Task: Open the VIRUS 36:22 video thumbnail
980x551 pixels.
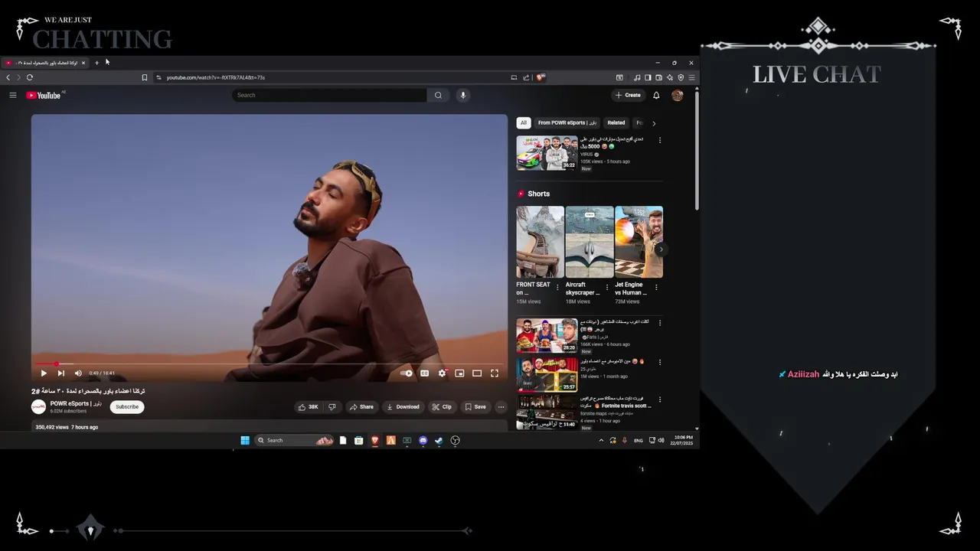Action: point(547,153)
